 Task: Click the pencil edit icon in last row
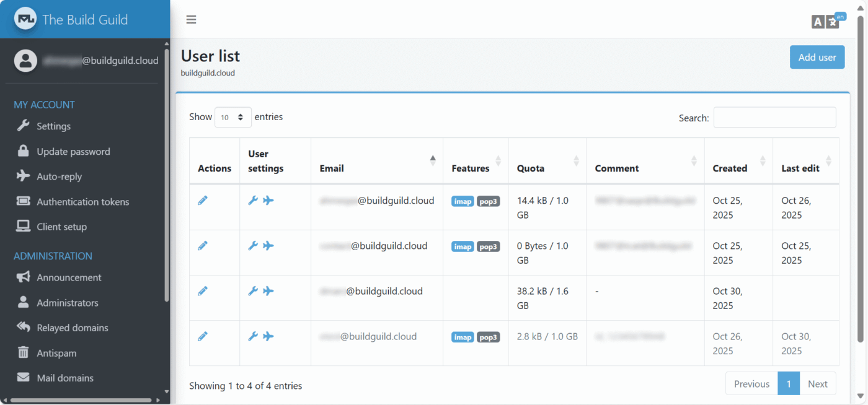[x=203, y=336]
